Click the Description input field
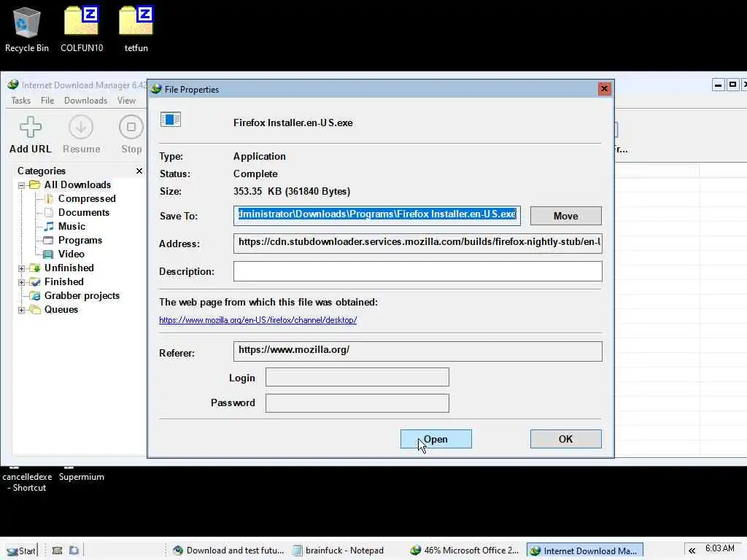Screen dimensions: 747x560 point(418,271)
